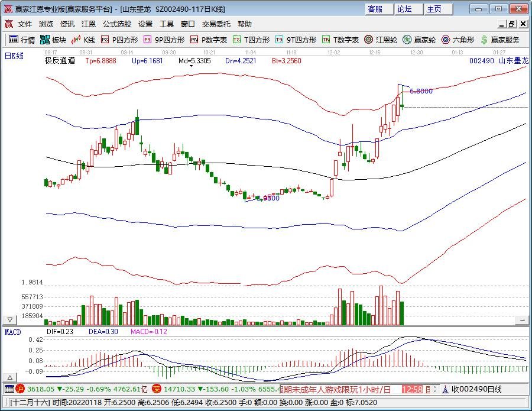Click the 12:58 clock in status bar
The height and width of the screenshot is (411, 532).
(x=412, y=389)
